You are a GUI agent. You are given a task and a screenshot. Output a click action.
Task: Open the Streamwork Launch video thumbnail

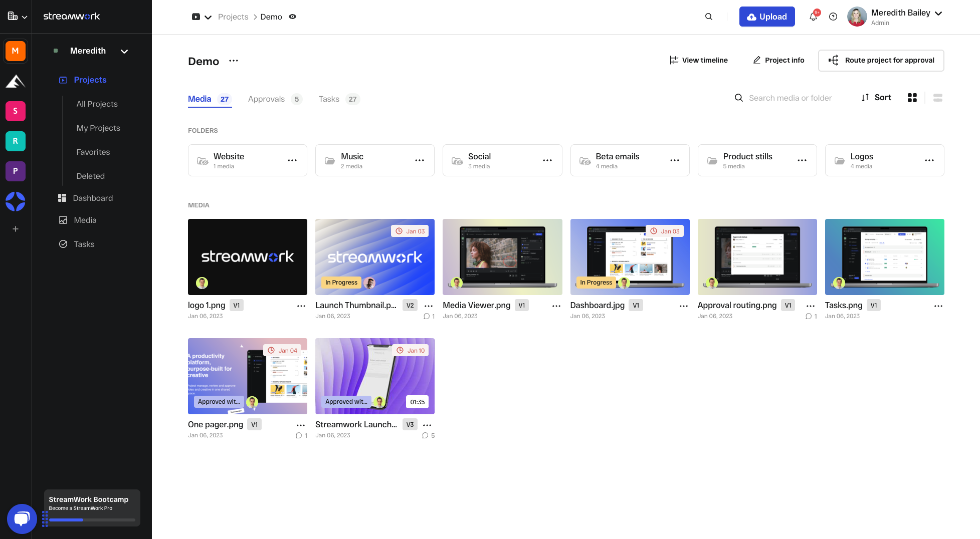(375, 376)
